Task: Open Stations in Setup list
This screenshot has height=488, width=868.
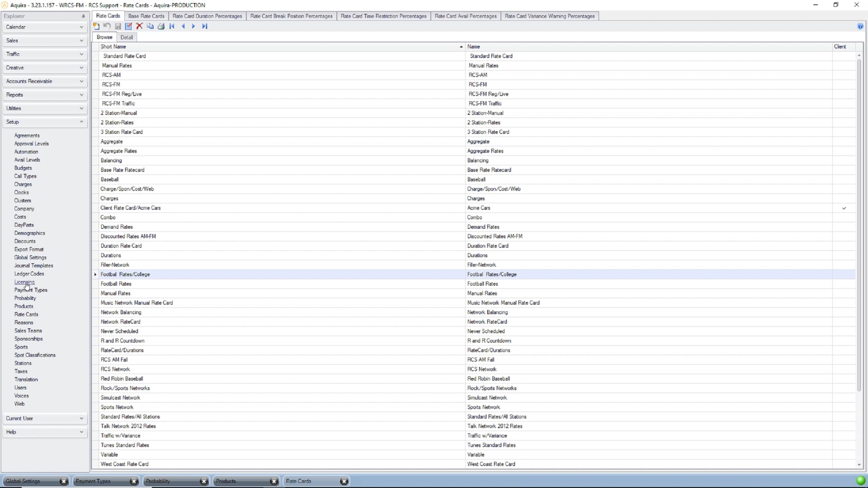Action: pyautogui.click(x=23, y=363)
